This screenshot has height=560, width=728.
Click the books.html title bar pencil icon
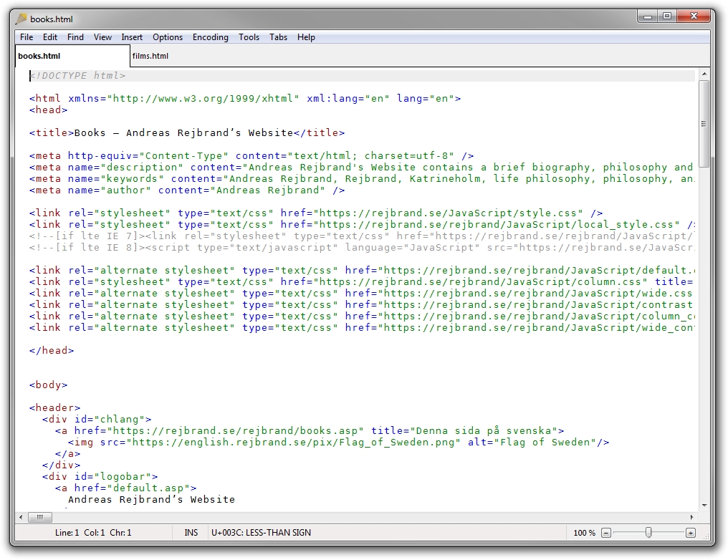[x=21, y=19]
